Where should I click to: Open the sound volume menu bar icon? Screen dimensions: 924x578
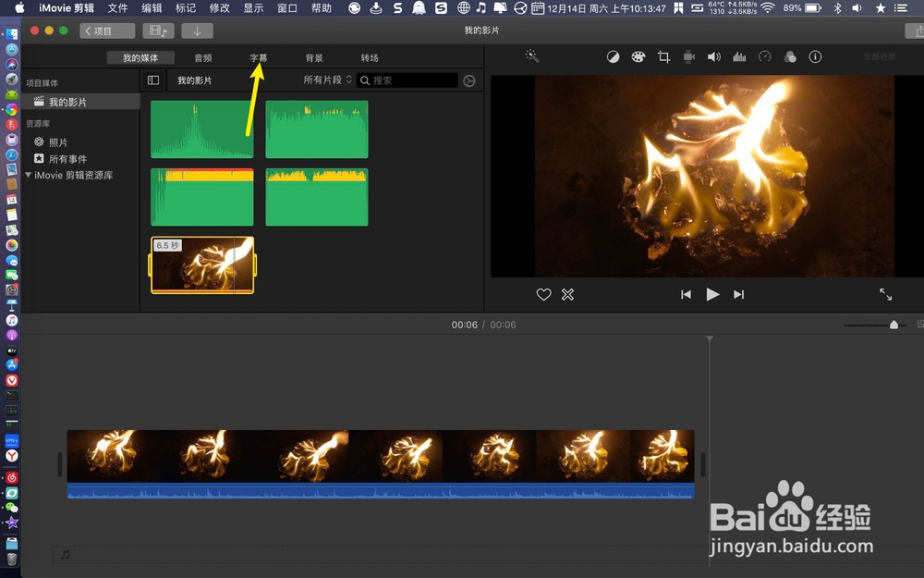857,8
